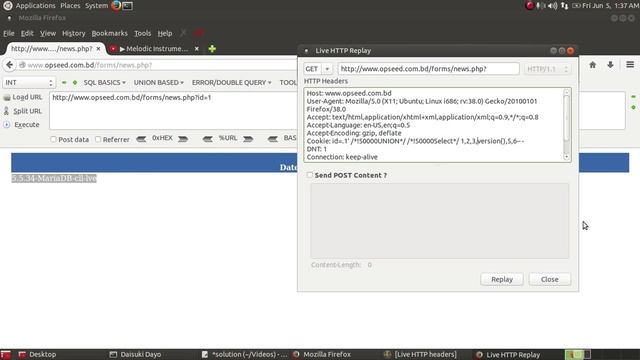640x360 pixels.
Task: Open the File menu
Action: coord(9,33)
